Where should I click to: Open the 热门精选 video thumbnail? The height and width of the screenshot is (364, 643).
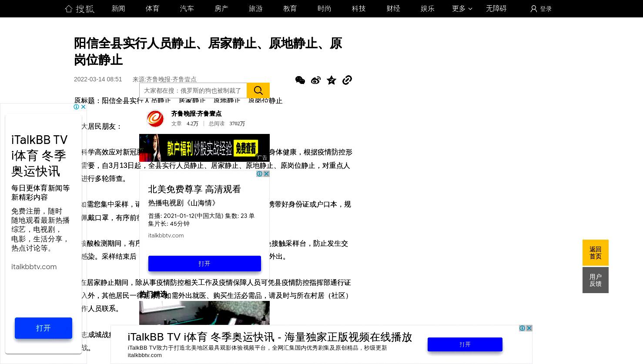(x=204, y=313)
